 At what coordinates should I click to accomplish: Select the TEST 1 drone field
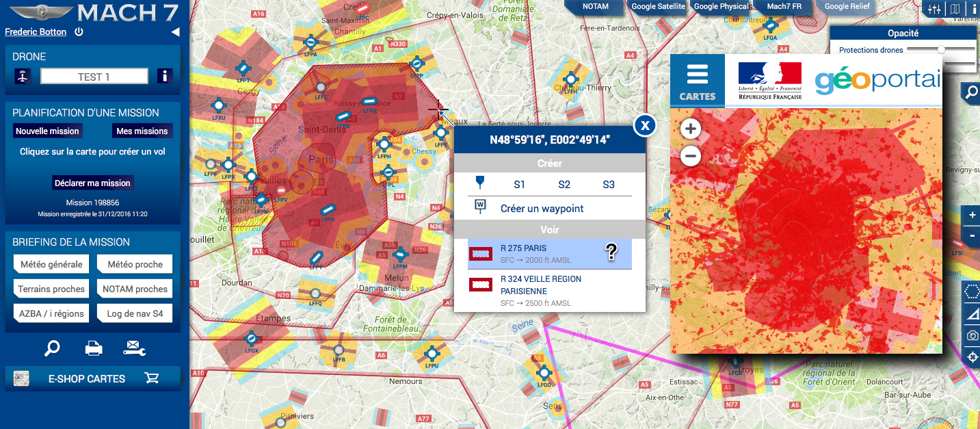click(x=94, y=77)
